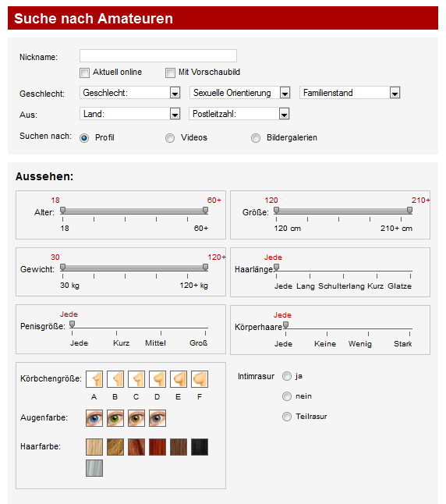Select Teilrasur under Intimrasur
Viewport: 446px width, 504px height.
(287, 417)
